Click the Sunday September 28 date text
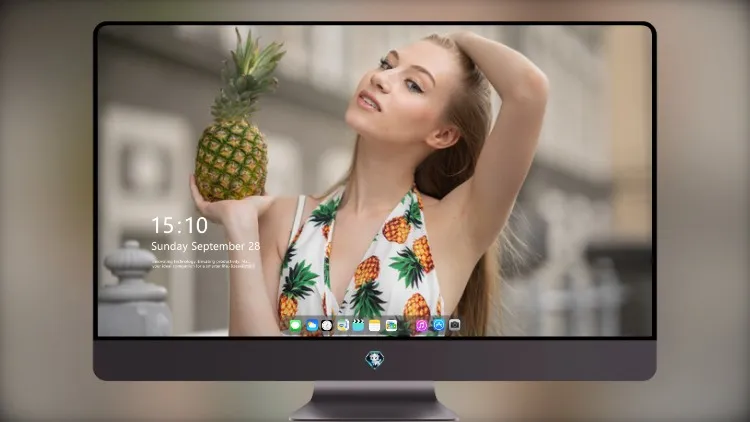 pyautogui.click(x=206, y=246)
